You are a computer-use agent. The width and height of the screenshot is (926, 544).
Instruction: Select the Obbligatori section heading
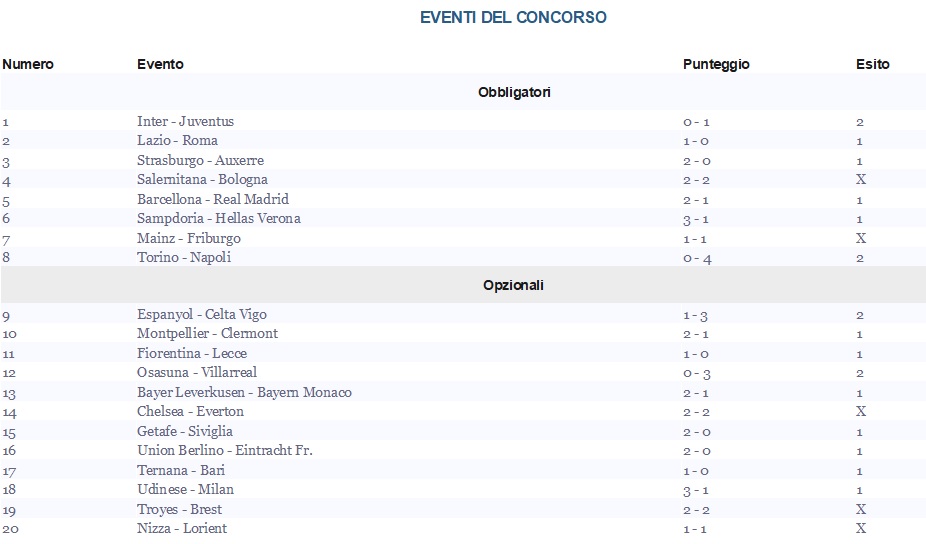[x=514, y=92]
